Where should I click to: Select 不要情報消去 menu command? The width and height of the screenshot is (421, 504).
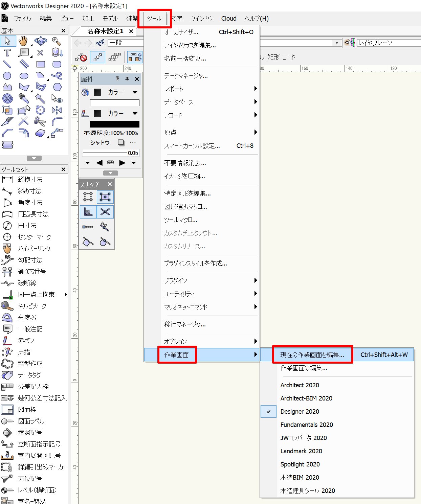pyautogui.click(x=202, y=163)
